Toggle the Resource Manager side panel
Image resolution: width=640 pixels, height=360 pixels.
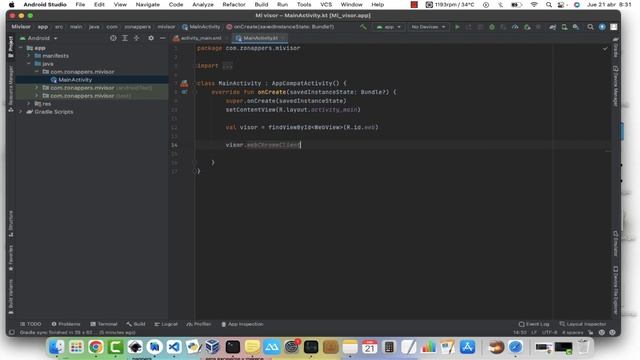(x=11, y=89)
